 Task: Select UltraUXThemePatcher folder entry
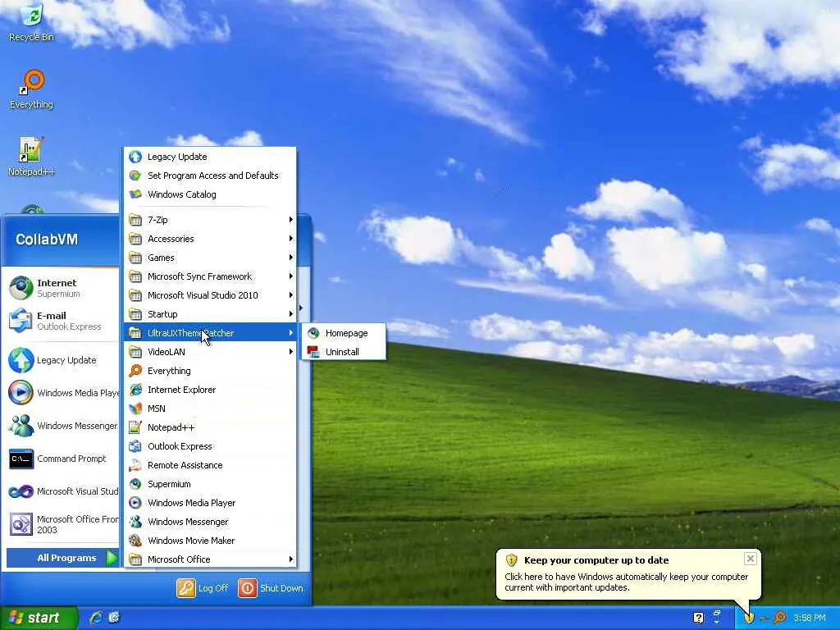tap(210, 333)
